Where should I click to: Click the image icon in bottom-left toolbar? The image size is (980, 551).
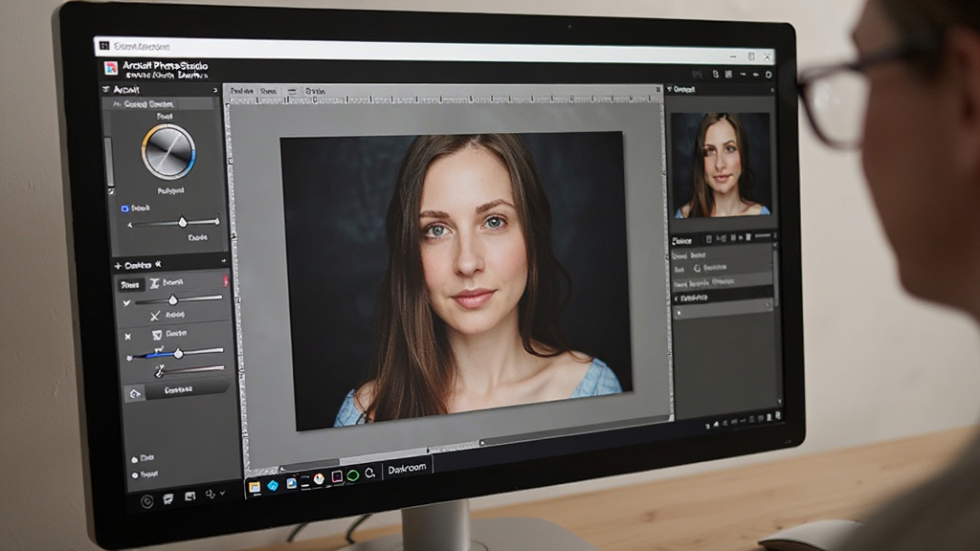[190, 496]
